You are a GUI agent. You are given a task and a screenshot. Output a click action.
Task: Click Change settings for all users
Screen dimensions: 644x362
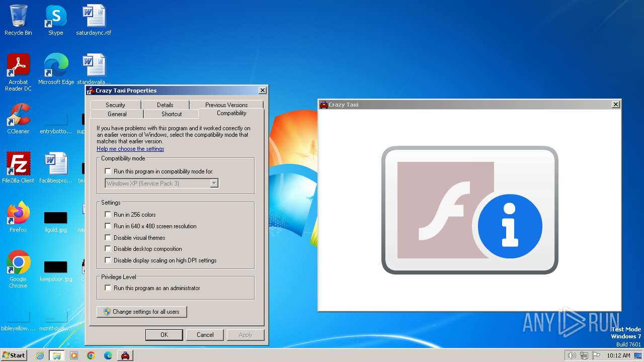click(x=141, y=312)
